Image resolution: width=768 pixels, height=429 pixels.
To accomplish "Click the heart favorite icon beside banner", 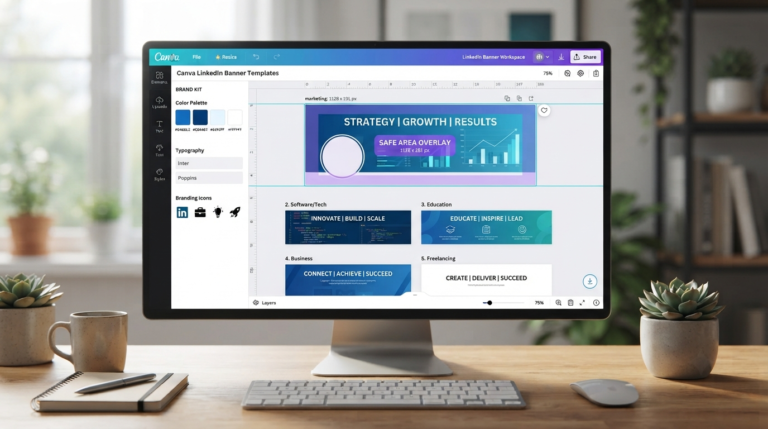I will click(544, 111).
